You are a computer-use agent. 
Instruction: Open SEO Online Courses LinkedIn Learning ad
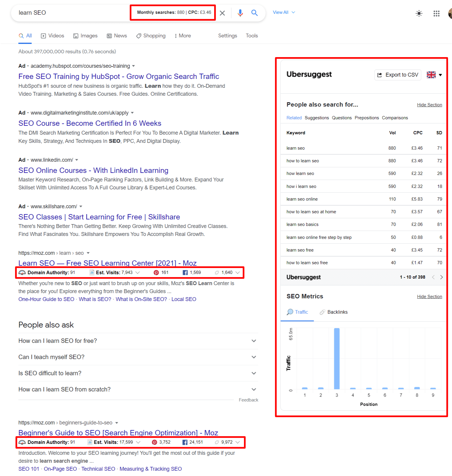(93, 171)
